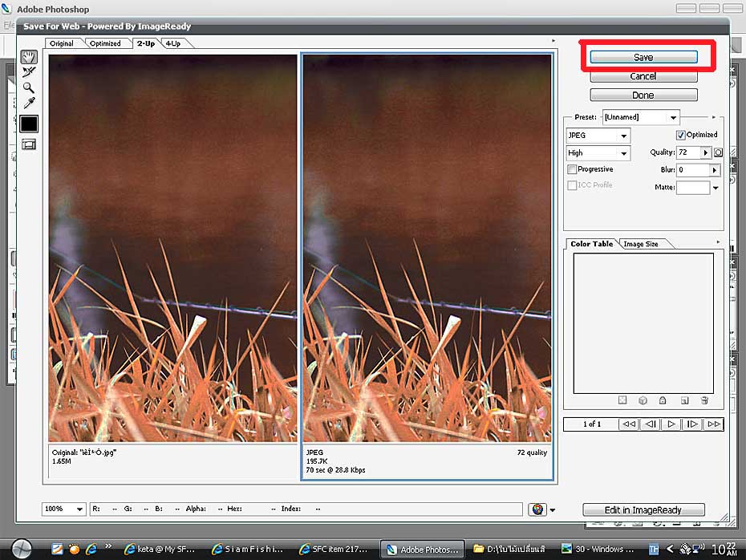Open the High quality level dropdown
The image size is (746, 560).
tap(598, 153)
